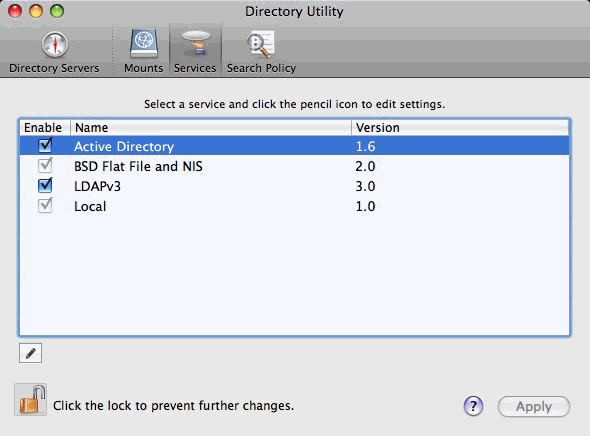Sort by the Name column header
Viewport: 590px width, 436px height.
(211, 128)
